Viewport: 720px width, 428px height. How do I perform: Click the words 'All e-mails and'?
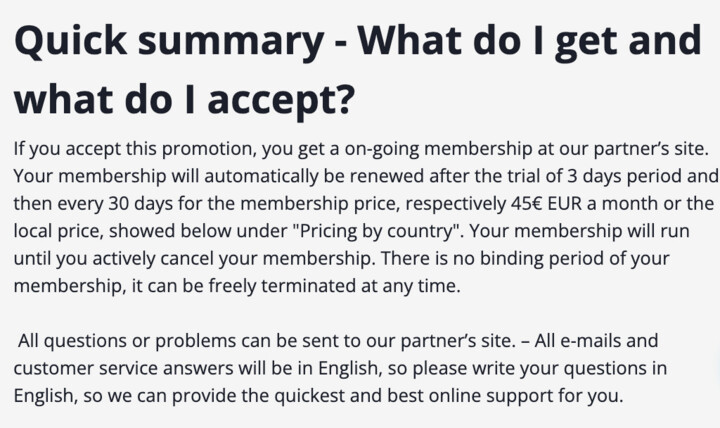[596, 341]
